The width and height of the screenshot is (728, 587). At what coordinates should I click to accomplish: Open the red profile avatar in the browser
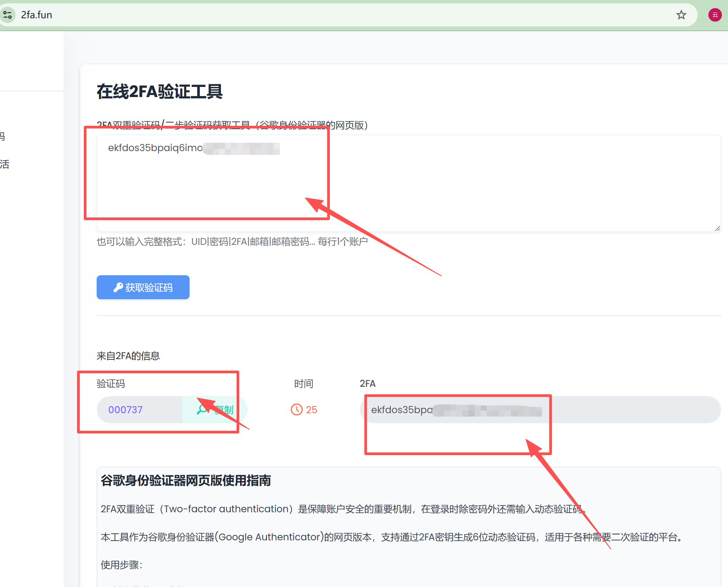715,15
